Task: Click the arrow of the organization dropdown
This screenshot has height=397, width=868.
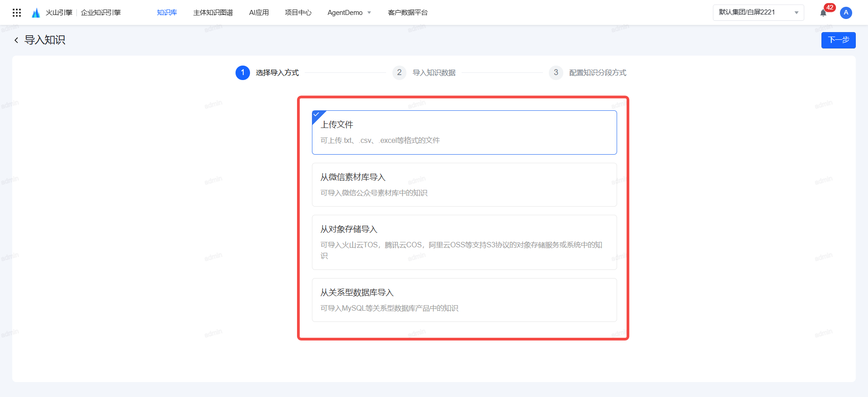Action: click(797, 13)
